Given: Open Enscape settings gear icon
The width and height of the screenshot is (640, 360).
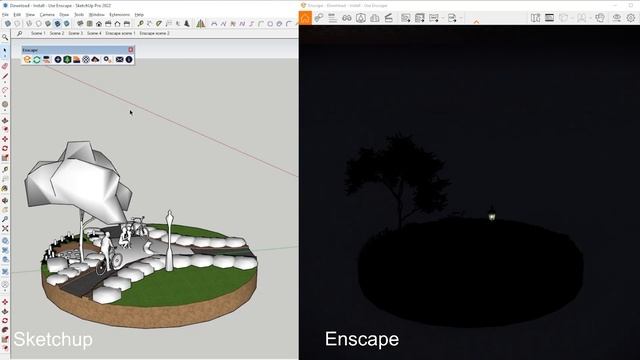Looking at the screenshot, I should [631, 18].
